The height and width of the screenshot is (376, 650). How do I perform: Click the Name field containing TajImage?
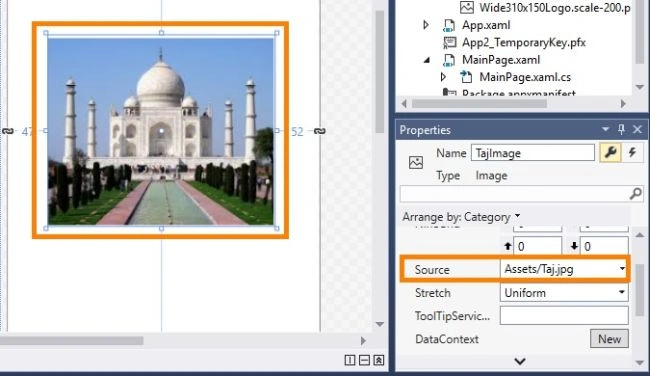533,153
